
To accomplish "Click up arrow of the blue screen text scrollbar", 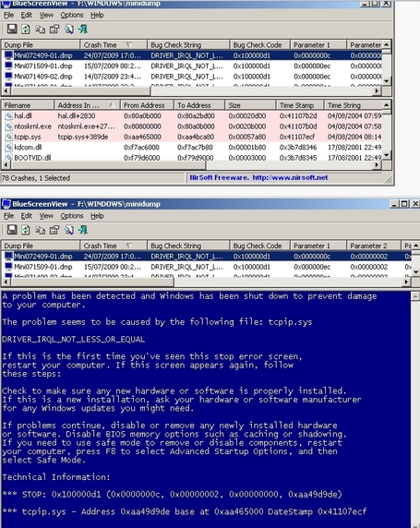I will point(415,296).
